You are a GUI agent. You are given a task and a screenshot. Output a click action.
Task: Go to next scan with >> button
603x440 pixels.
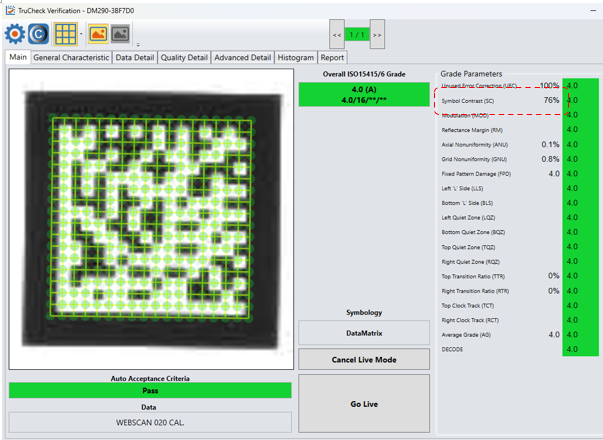pos(377,34)
